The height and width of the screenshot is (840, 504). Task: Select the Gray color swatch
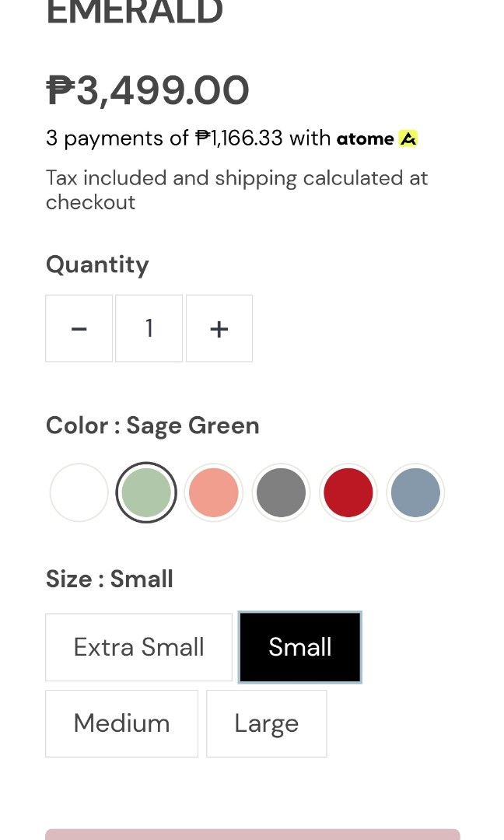(x=281, y=492)
